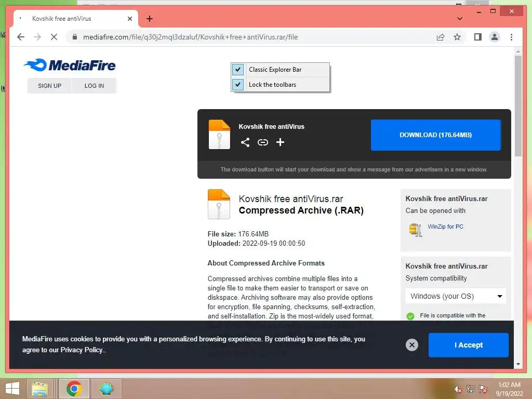
Task: Click the MediaFire logo
Action: click(70, 65)
